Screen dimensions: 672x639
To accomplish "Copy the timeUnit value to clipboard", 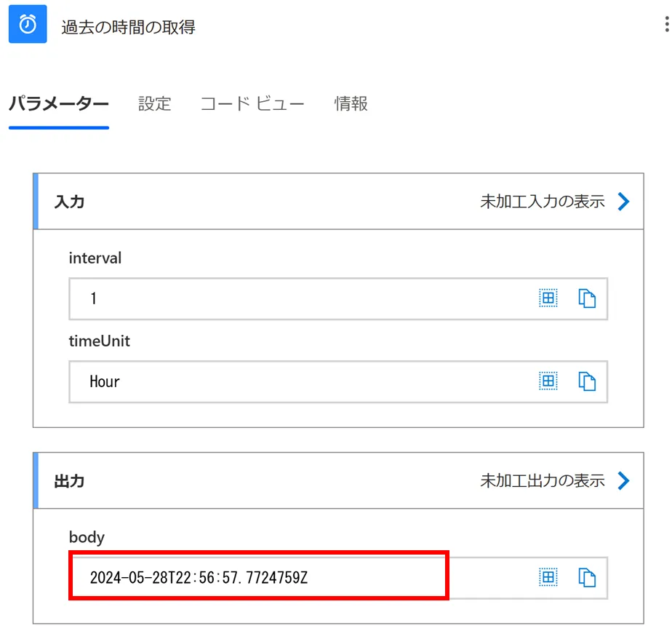I will [x=587, y=381].
